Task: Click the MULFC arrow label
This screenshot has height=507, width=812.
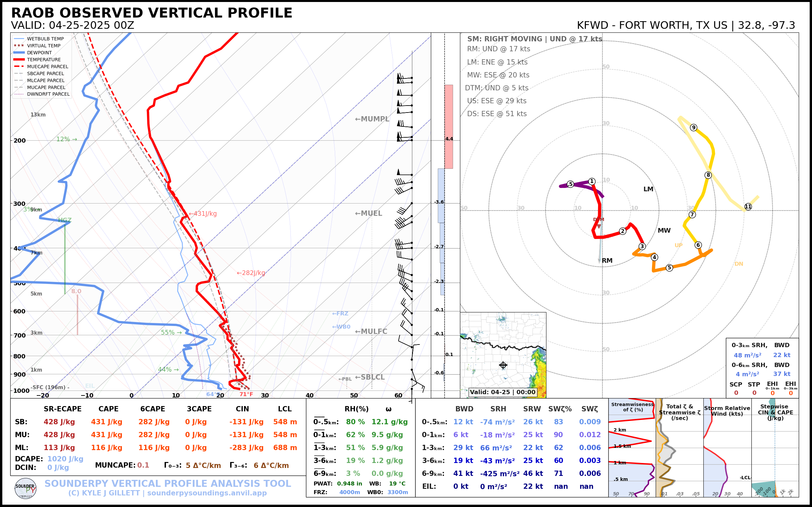Action: tap(371, 331)
